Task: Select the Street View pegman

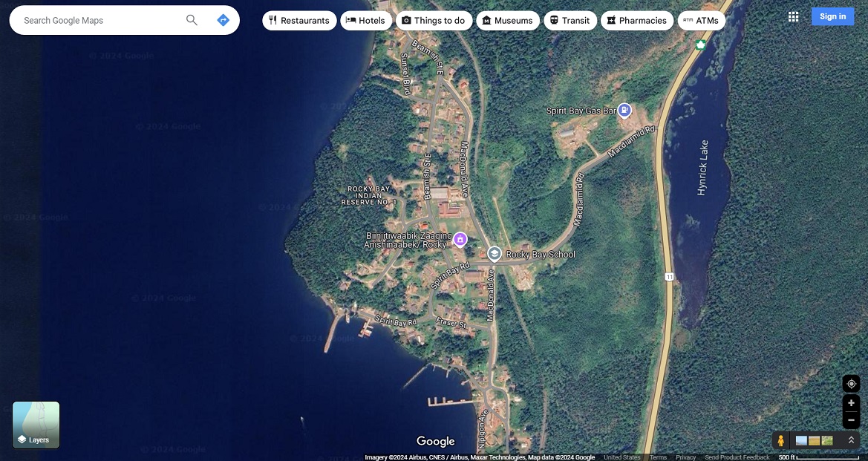Action: (x=780, y=440)
